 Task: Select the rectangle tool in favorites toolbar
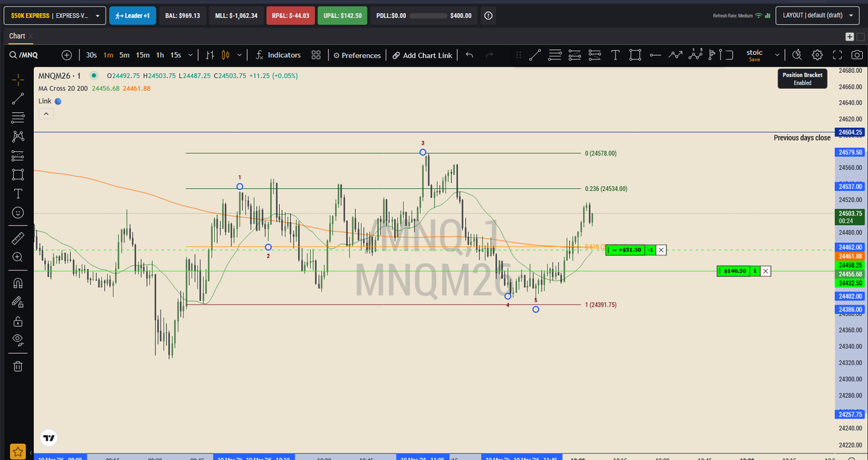[635, 55]
